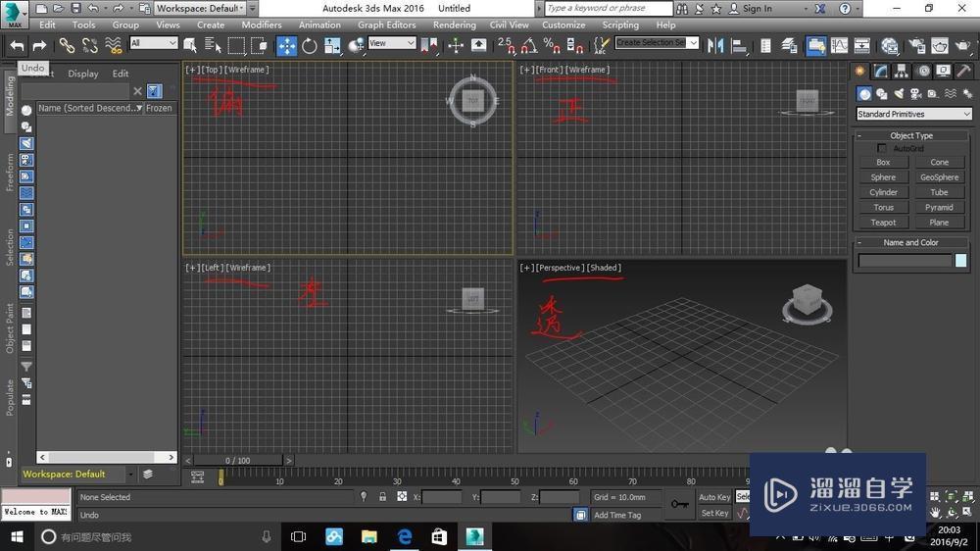The image size is (980, 551).
Task: Toggle the Auto Key animation mode
Action: pos(714,497)
